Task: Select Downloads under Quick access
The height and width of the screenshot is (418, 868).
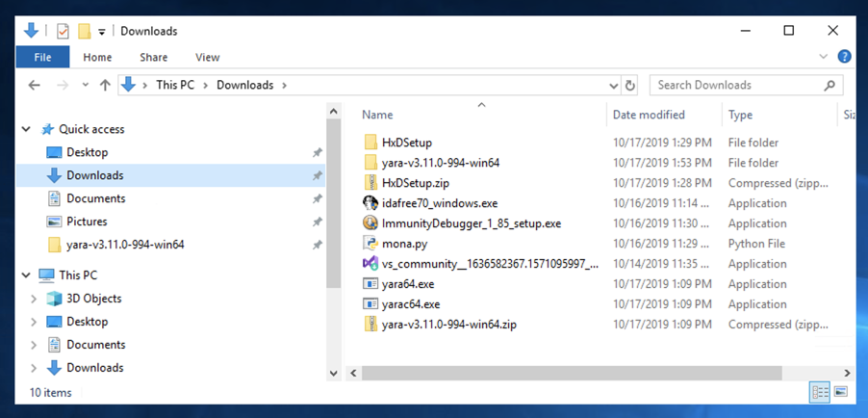Action: pos(94,175)
